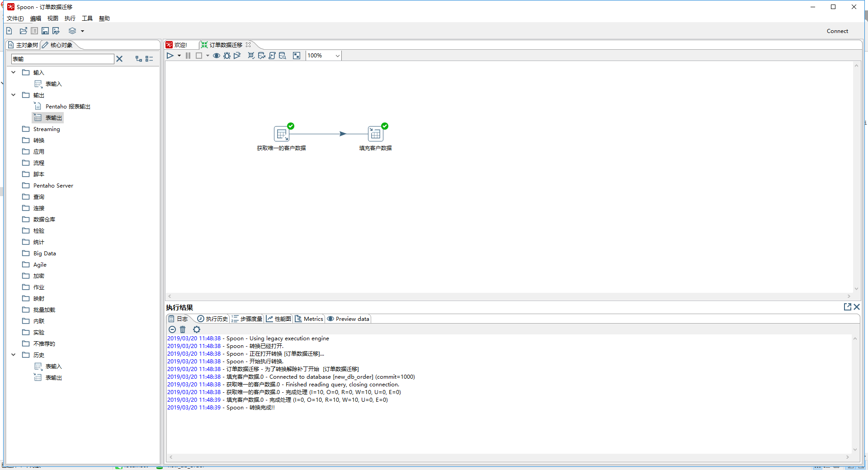This screenshot has width=868, height=470.
Task: Click the Save As toolbar icon
Action: click(56, 31)
